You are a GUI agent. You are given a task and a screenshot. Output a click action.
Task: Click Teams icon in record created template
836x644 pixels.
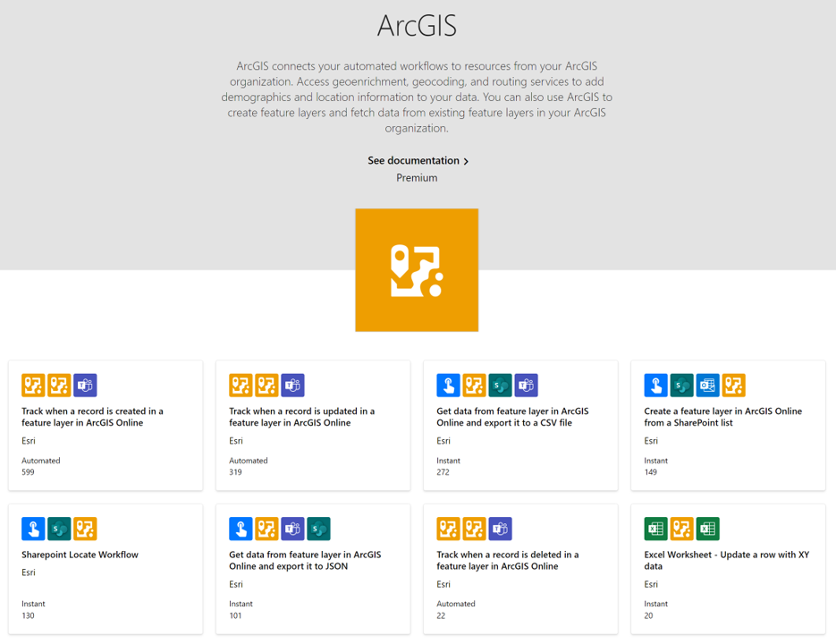(85, 386)
